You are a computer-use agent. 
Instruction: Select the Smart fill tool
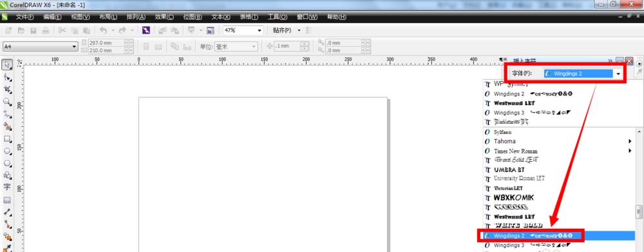point(7,126)
